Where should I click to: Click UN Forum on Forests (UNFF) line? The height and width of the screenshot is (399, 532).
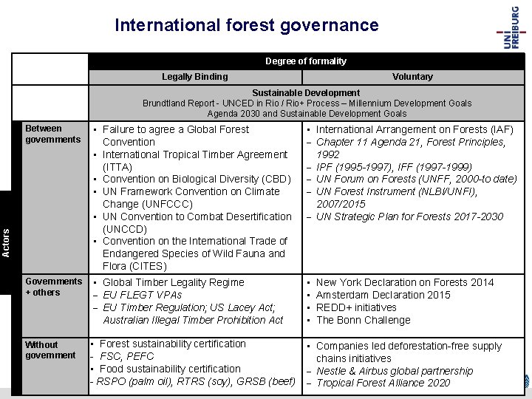pyautogui.click(x=416, y=179)
